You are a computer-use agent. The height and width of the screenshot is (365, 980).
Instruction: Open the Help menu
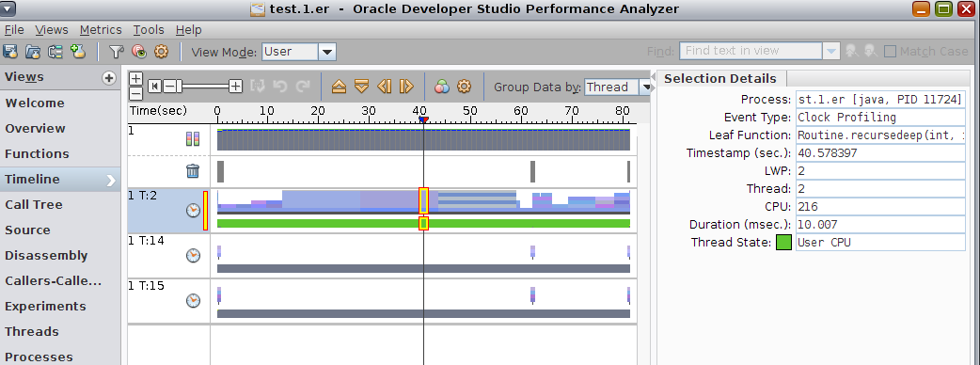(189, 29)
